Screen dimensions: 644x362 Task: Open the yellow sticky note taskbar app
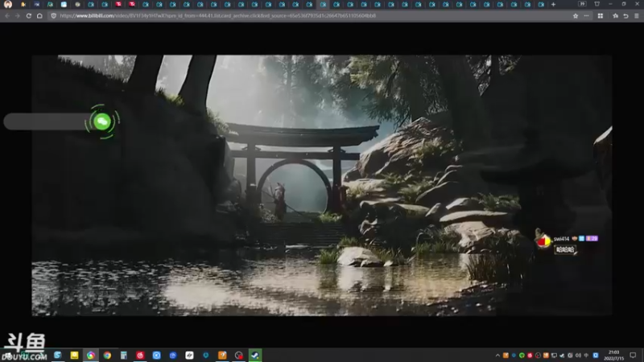tap(74, 355)
